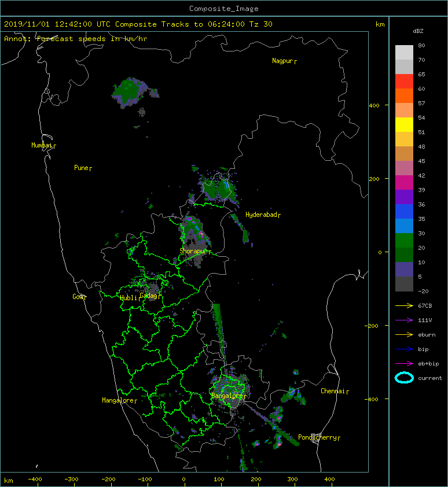Click the 400 tick on vertical axis

pyautogui.click(x=374, y=106)
